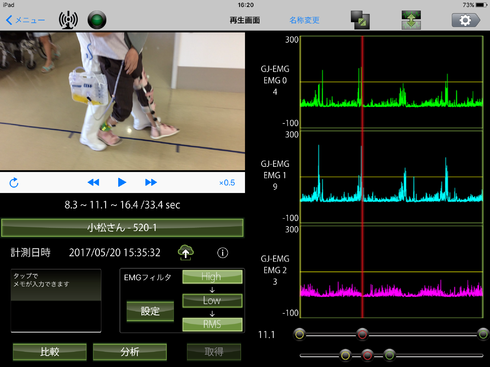Toggle the Low EMG filter
Image resolution: width=490 pixels, height=367 pixels.
[x=212, y=300]
